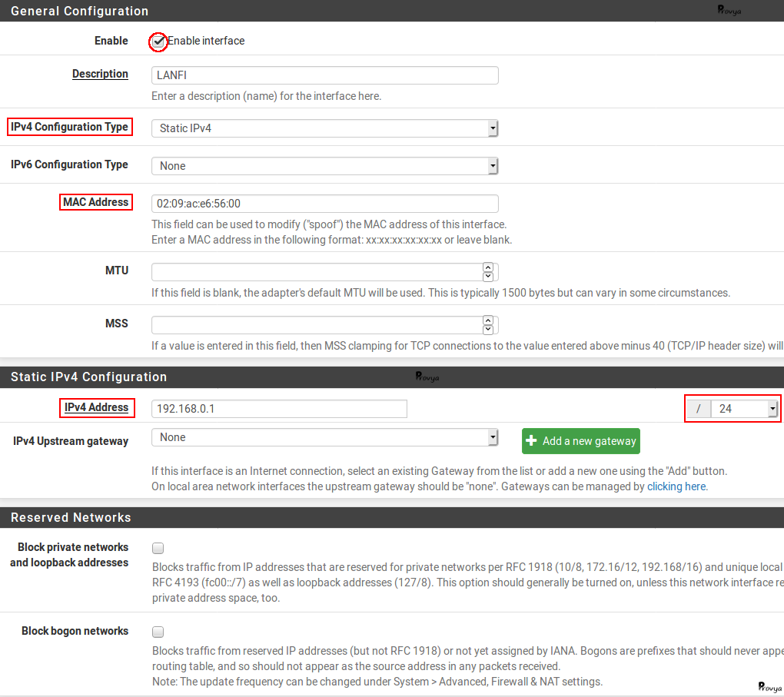784x697 pixels.
Task: Toggle the Enable interface checkbox
Action: [158, 41]
